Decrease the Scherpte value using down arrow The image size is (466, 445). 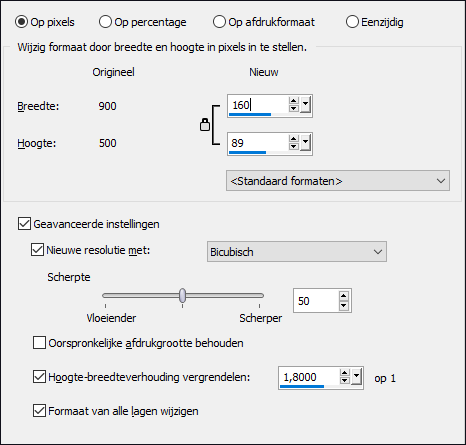coord(344,305)
